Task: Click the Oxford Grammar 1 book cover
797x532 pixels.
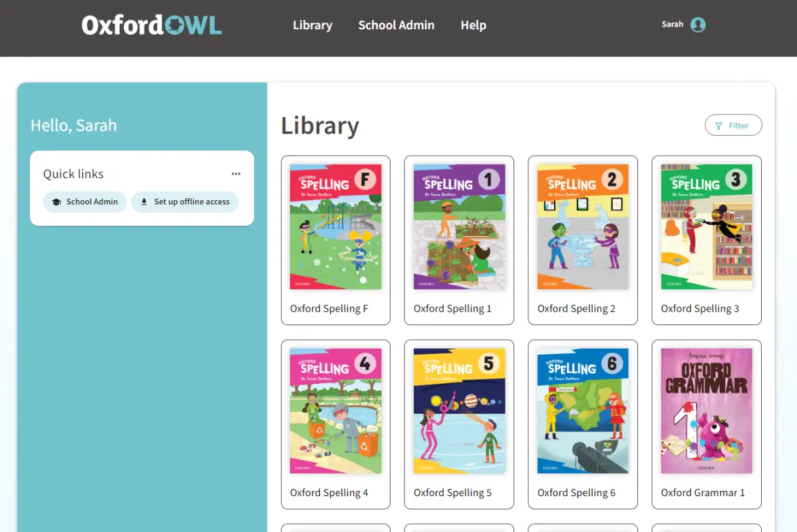Action: click(x=707, y=411)
